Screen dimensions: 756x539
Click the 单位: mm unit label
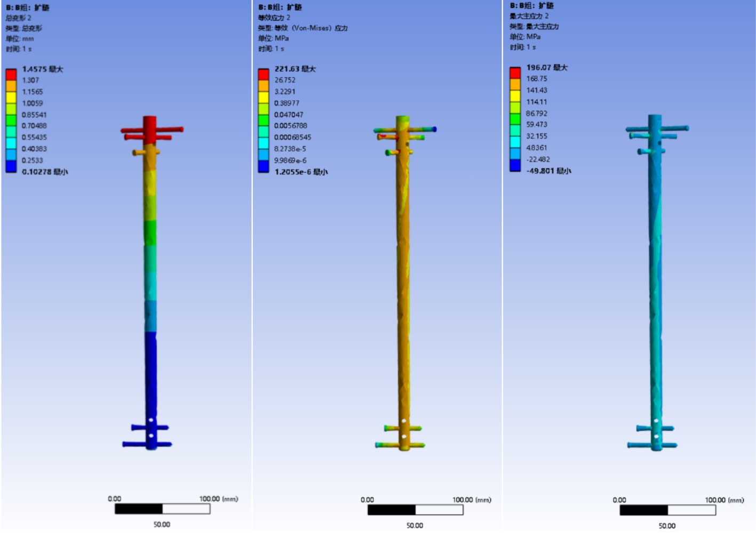click(20, 38)
